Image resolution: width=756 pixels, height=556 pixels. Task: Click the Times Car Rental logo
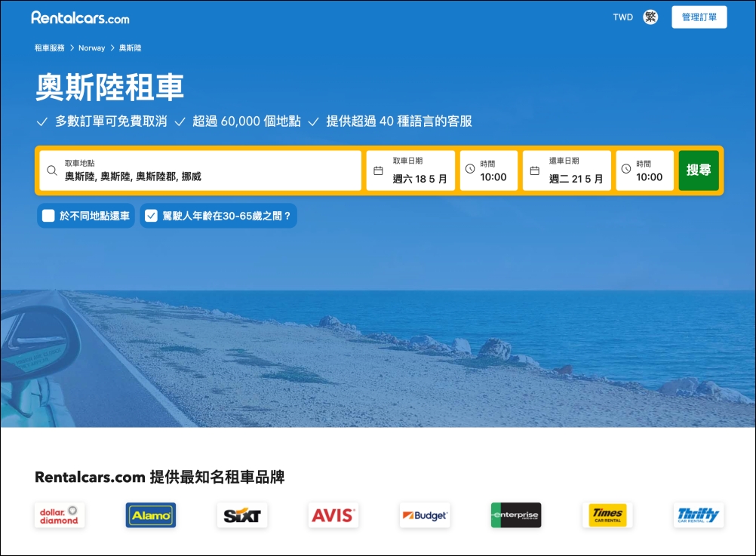[x=607, y=515]
